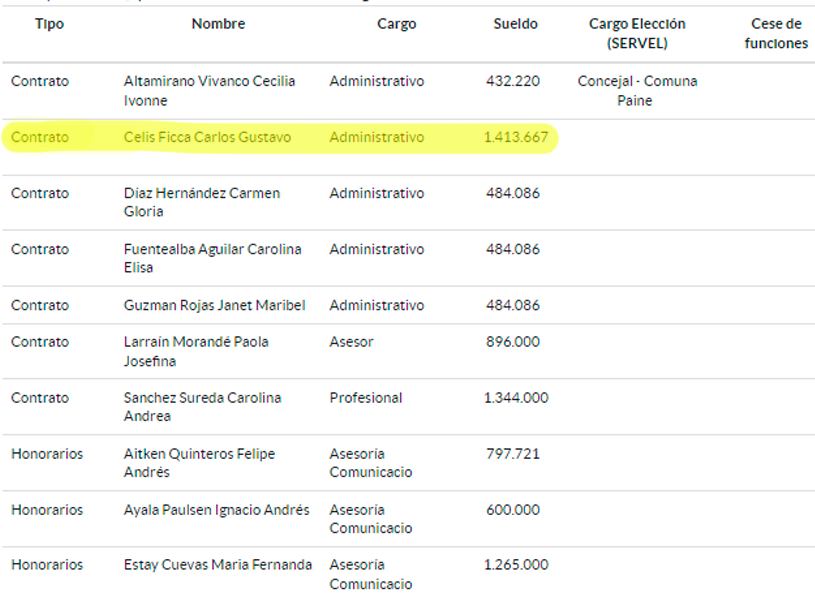This screenshot has height=610, width=815.
Task: Select the name Diaz Hernández Carmen Gloria
Action: 202,202
